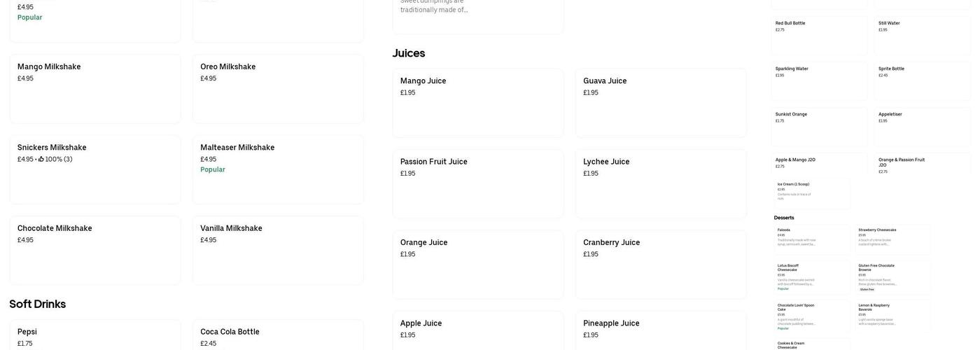Pick the Vanilla Milkshake item
Screen dimensions: 980x350
(x=278, y=250)
